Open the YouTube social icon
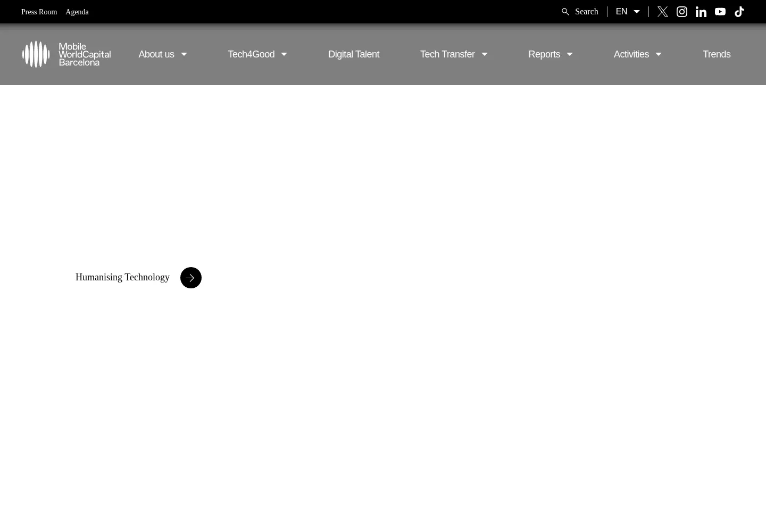This screenshot has width=766, height=532. 720,12
